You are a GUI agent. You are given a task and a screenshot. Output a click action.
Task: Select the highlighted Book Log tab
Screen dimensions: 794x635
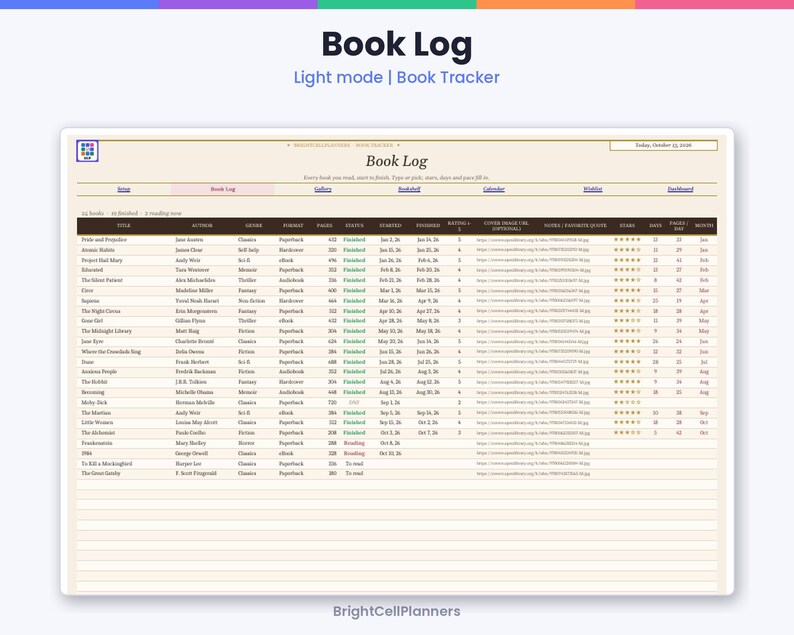tap(223, 189)
